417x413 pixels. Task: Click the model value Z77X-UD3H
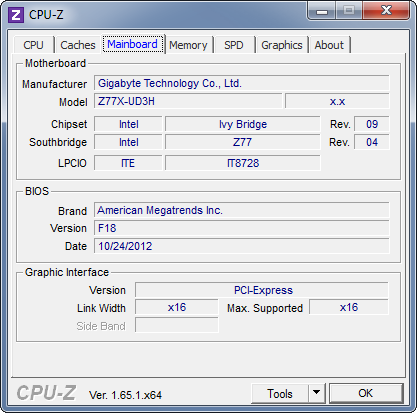coord(188,101)
